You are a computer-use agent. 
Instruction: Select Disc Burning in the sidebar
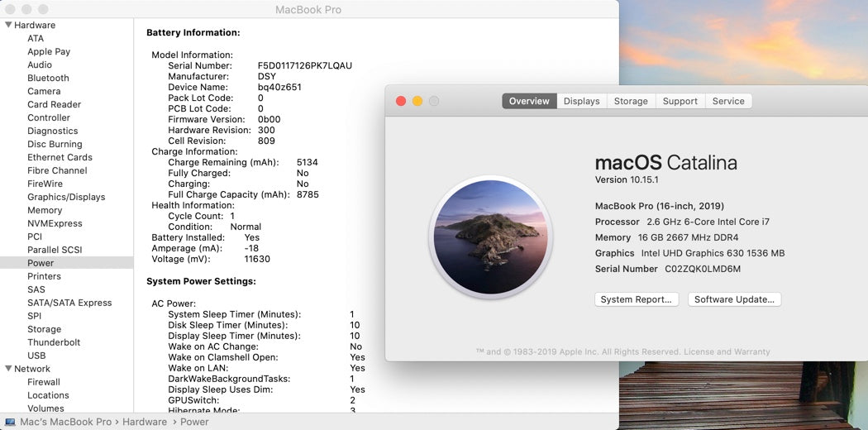click(x=55, y=144)
